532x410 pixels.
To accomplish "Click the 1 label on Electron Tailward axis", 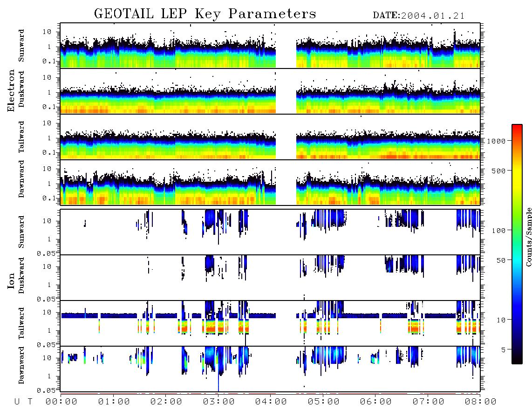I will click(49, 138).
